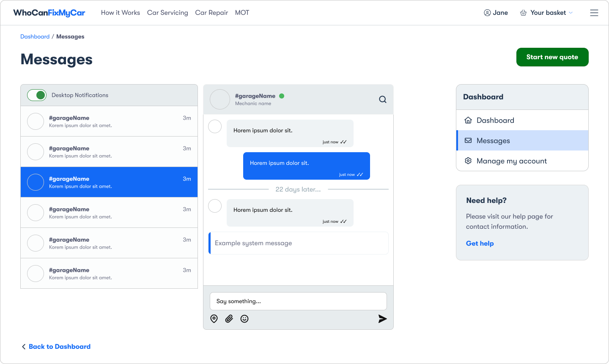Select MOT in the top navigation
This screenshot has width=609, height=364.
pyautogui.click(x=242, y=13)
